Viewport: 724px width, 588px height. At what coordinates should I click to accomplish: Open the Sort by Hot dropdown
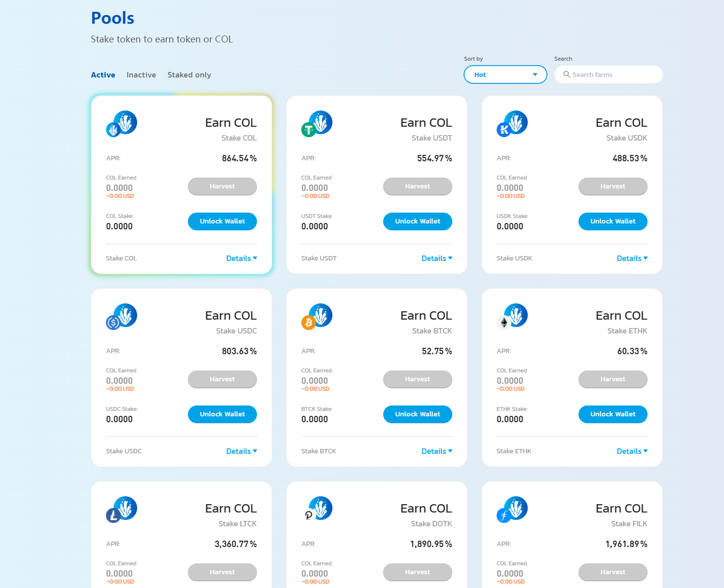point(506,74)
